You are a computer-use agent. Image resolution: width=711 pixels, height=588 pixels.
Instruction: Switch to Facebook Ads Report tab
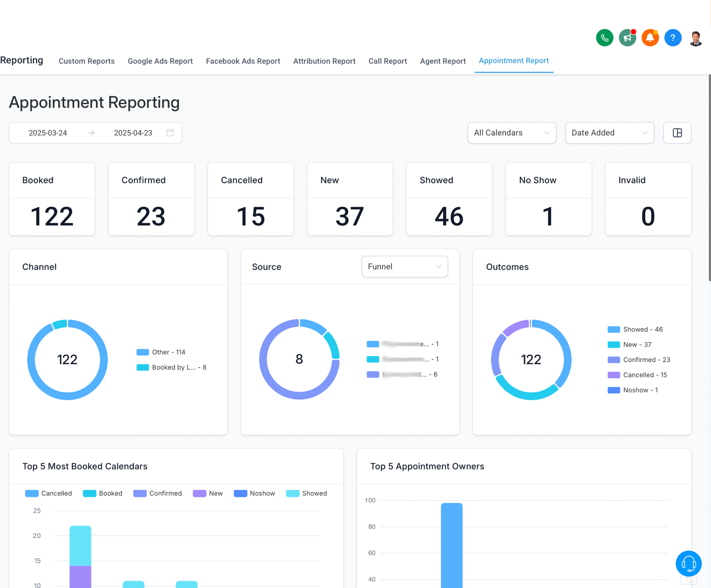[243, 61]
